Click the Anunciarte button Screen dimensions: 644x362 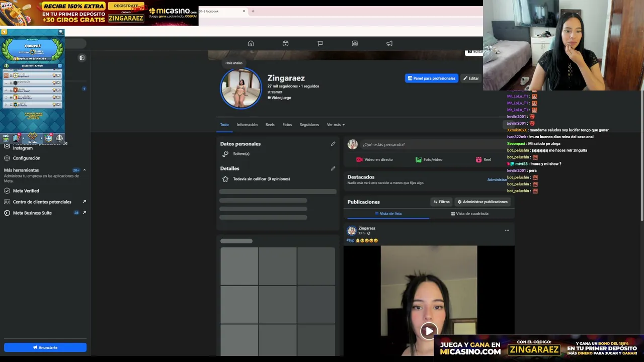coord(45,347)
